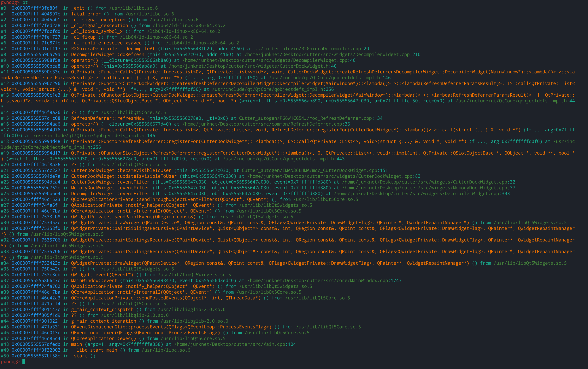Click QEventLoop::exec in frame #46
Screen dimensions: 588x369
93,333
